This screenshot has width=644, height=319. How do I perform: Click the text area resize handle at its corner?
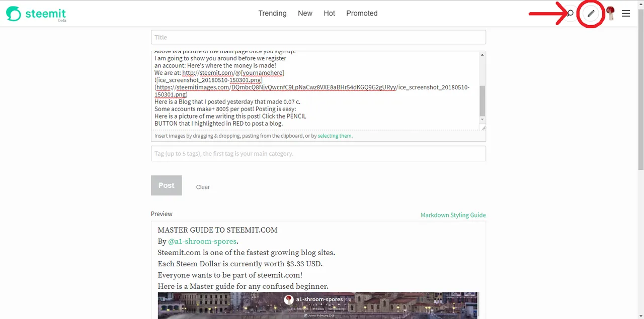click(x=483, y=128)
